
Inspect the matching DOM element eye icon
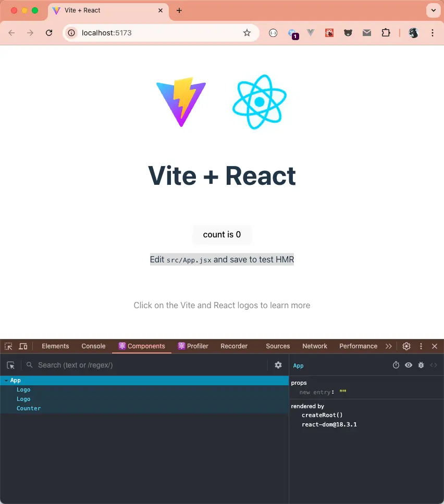[x=409, y=365]
